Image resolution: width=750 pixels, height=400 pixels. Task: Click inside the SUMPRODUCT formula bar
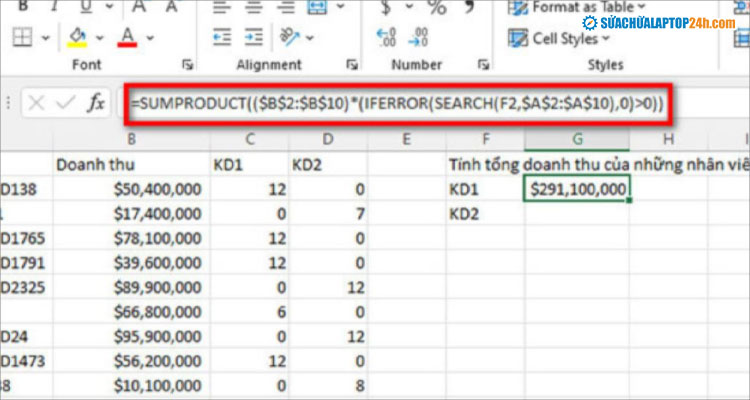point(398,104)
